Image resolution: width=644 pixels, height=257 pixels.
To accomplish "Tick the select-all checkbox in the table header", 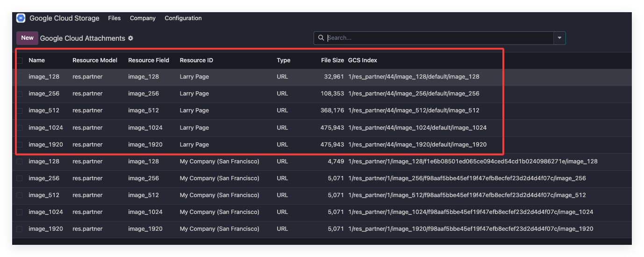I will click(x=20, y=60).
